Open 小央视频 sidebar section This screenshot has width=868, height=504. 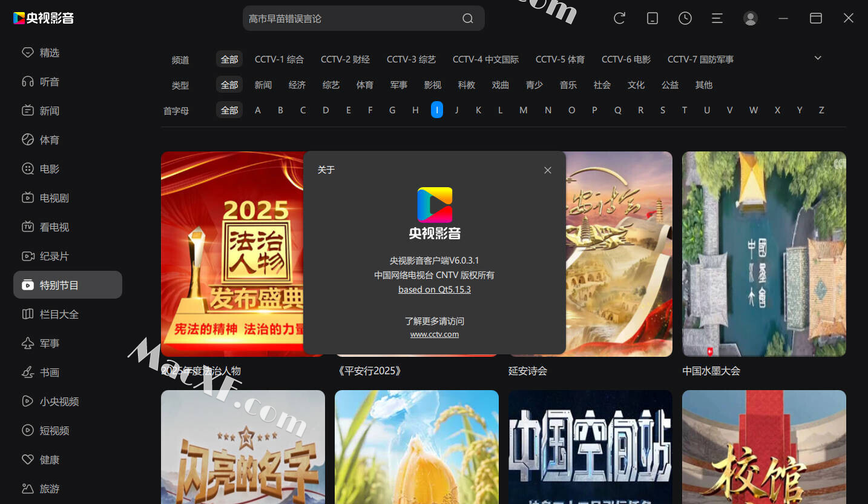59,402
